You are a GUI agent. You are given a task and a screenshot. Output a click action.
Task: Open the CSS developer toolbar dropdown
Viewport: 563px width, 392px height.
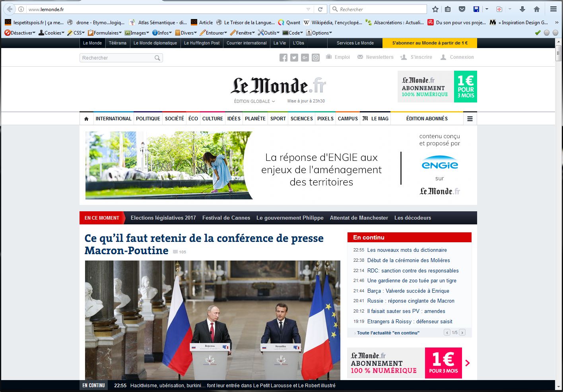click(76, 33)
